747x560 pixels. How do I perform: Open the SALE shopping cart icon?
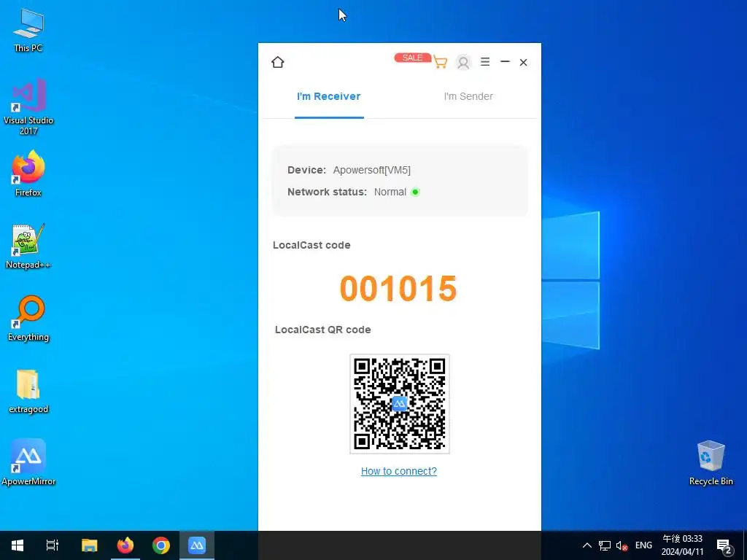coord(440,63)
